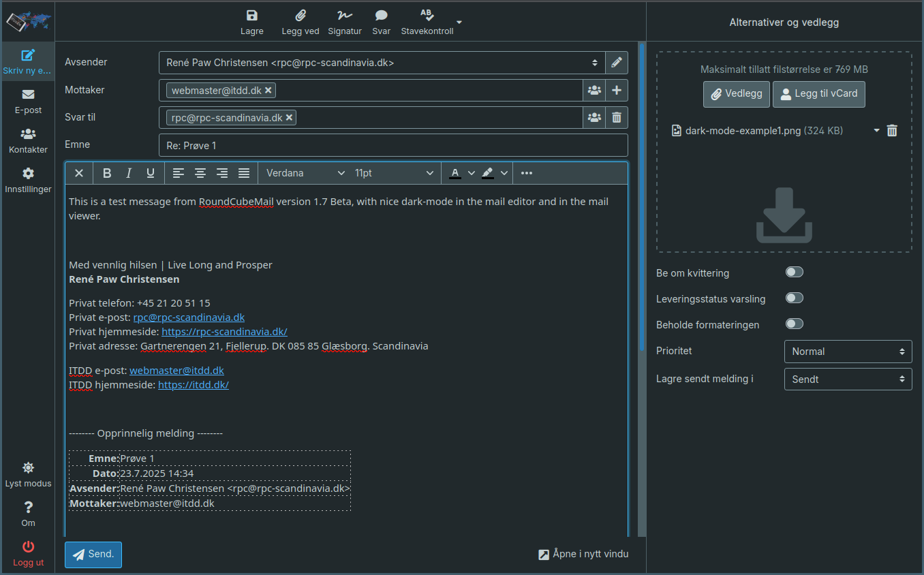Open Innstillinger from the sidebar
This screenshot has width=924, height=575.
28,180
